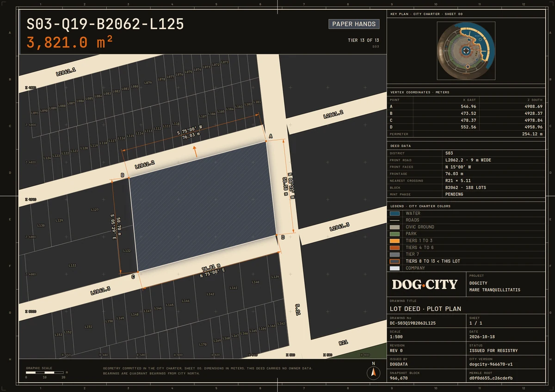Click X East value 546.96 for point A
Image resolution: width=555 pixels, height=392 pixels.
tap(469, 106)
